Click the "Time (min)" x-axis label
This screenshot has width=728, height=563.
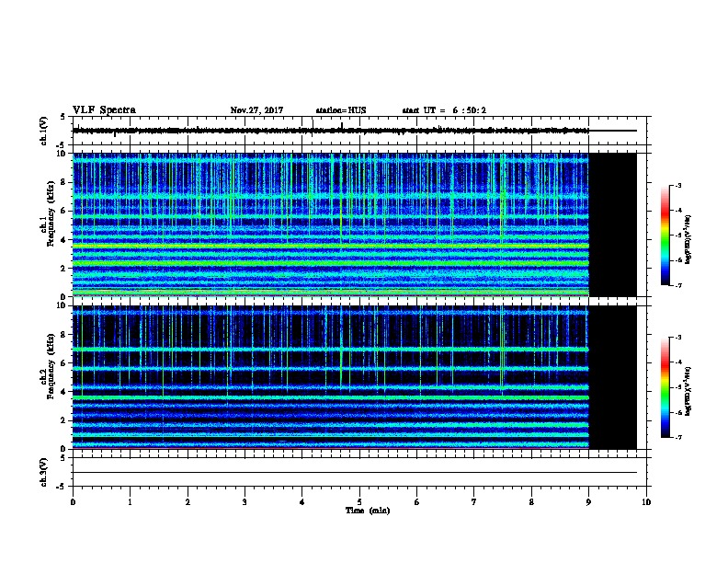click(x=368, y=511)
